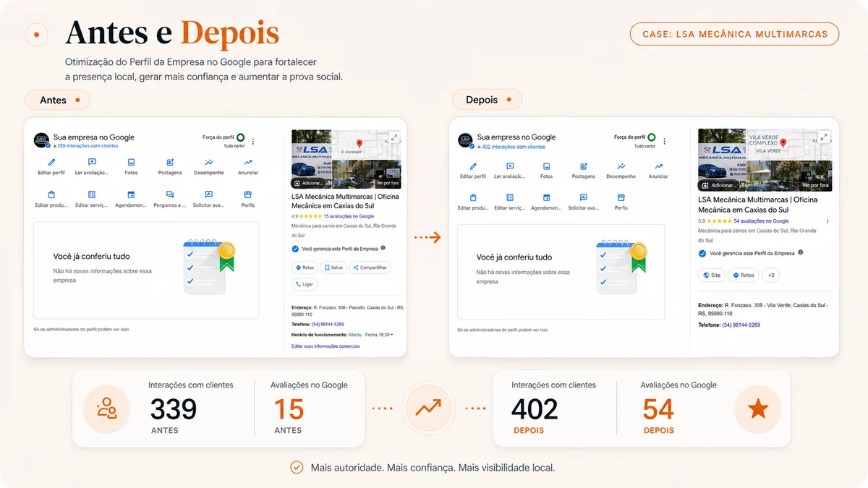Open Postagens in the Antes panel
This screenshot has width=868, height=488.
170,167
